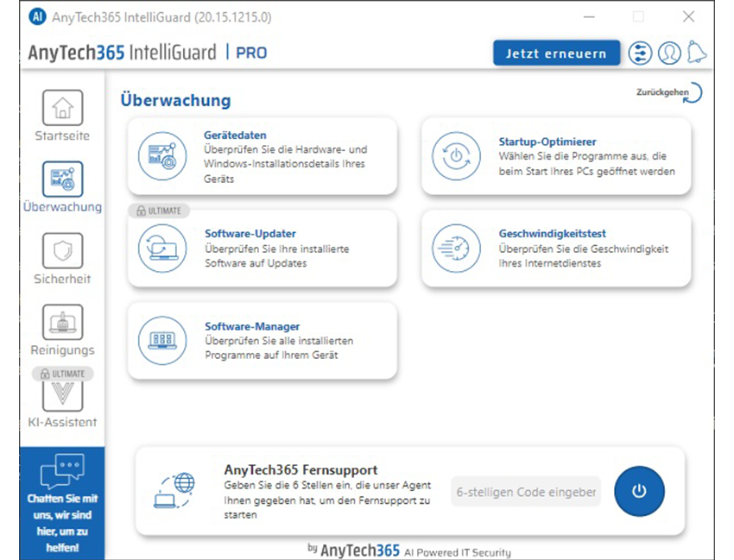The height and width of the screenshot is (560, 734).
Task: Open the Sicherheit shield icon
Action: (x=62, y=251)
